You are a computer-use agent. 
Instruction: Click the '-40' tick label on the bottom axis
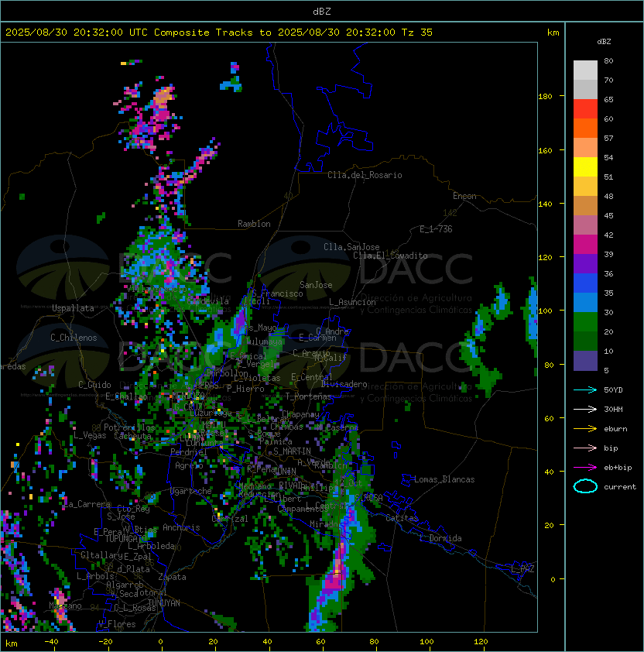click(51, 642)
